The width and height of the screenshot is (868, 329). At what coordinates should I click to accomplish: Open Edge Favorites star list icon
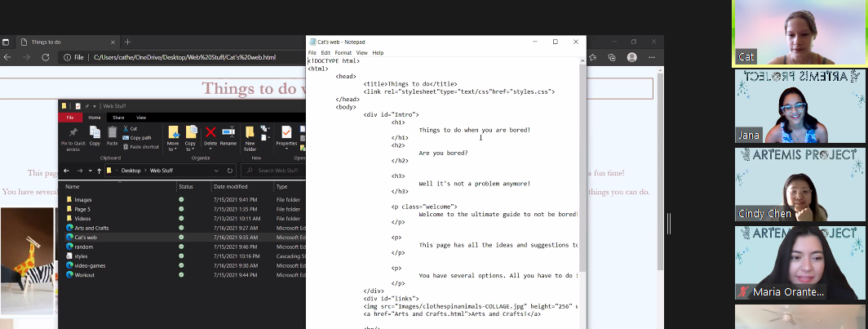pos(593,57)
